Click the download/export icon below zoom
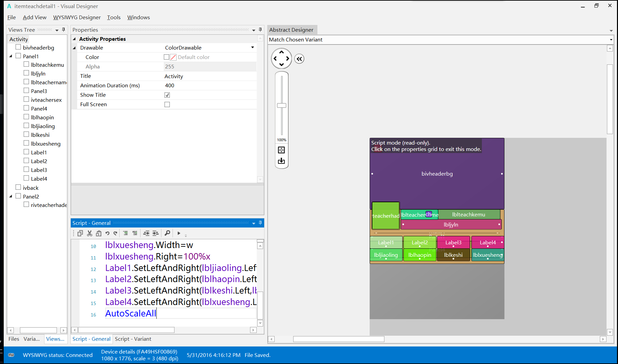 (281, 161)
